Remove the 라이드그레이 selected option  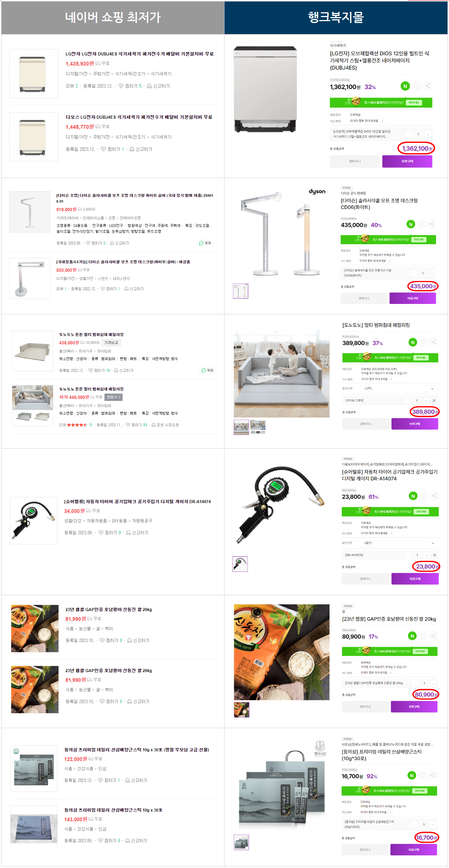434,400
